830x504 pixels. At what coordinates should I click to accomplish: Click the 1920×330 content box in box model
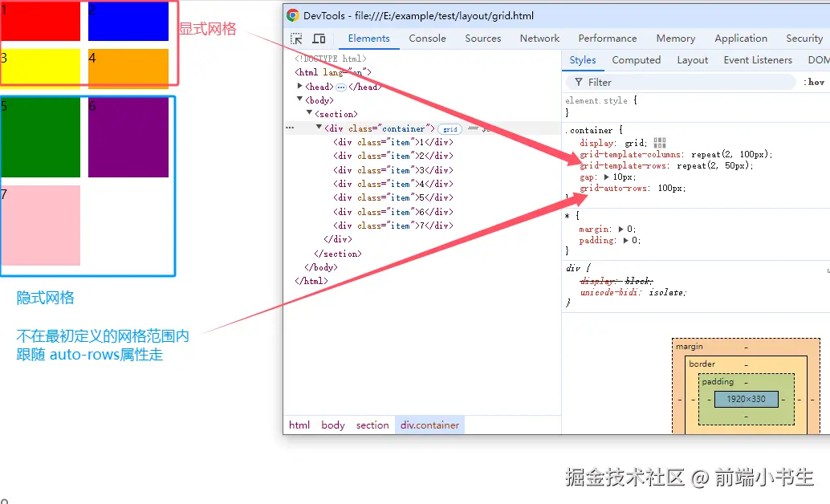(x=747, y=399)
